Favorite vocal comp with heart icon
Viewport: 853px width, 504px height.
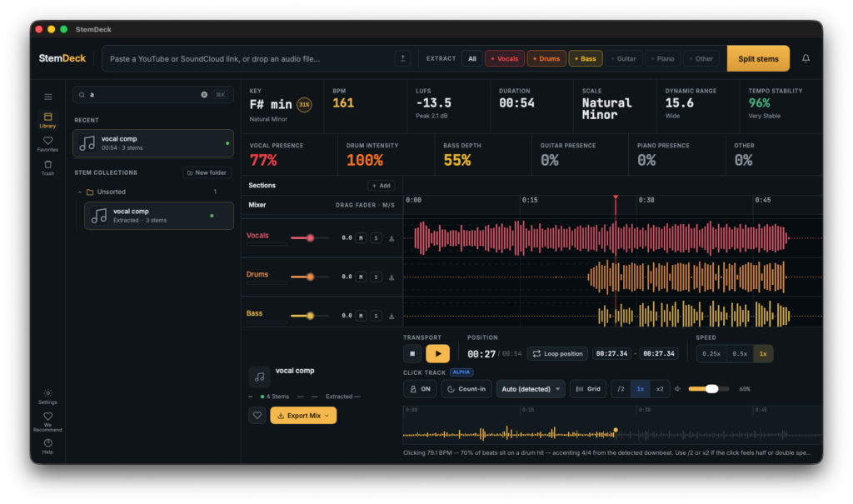257,416
